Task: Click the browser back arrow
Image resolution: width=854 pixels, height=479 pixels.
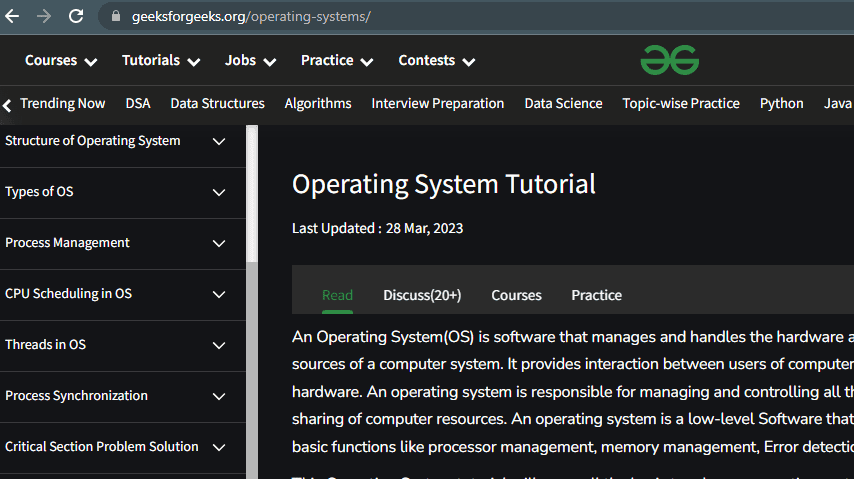Action: point(12,16)
